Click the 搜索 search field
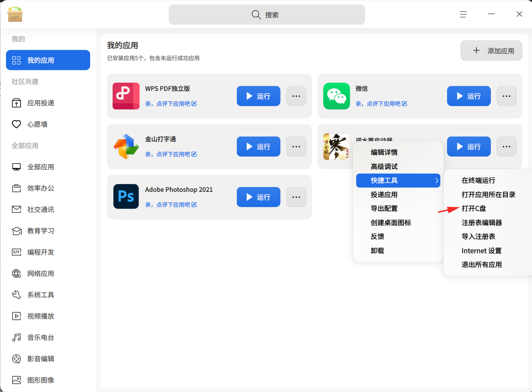The image size is (532, 392). point(267,15)
